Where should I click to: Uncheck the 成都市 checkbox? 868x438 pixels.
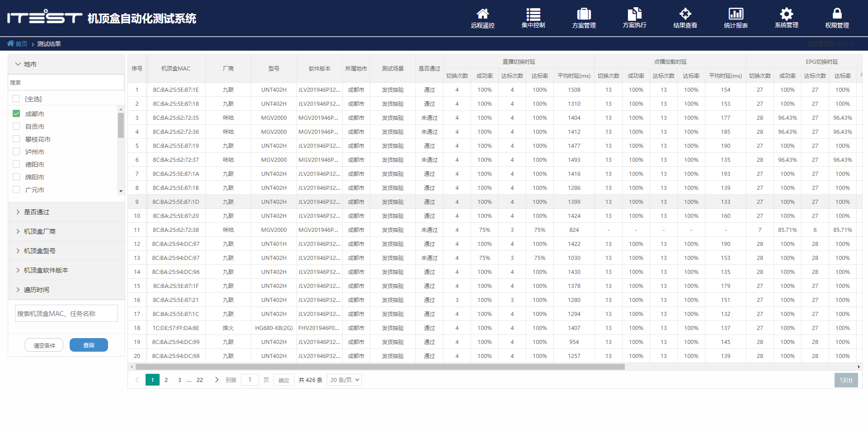(16, 113)
